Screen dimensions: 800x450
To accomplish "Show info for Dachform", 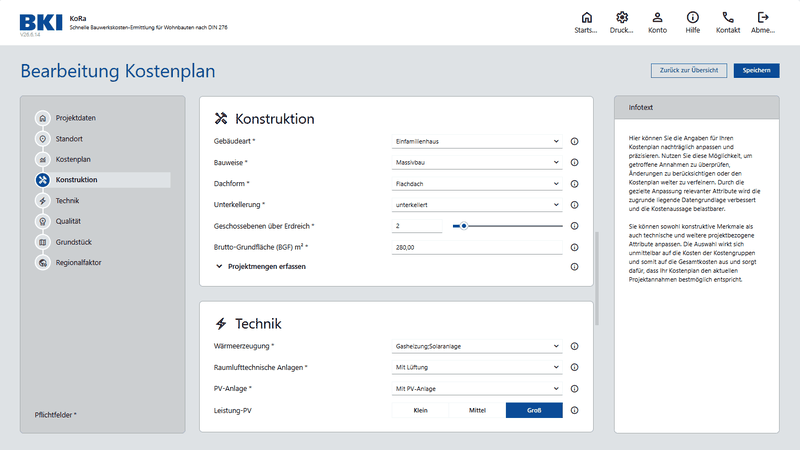I will pyautogui.click(x=574, y=184).
